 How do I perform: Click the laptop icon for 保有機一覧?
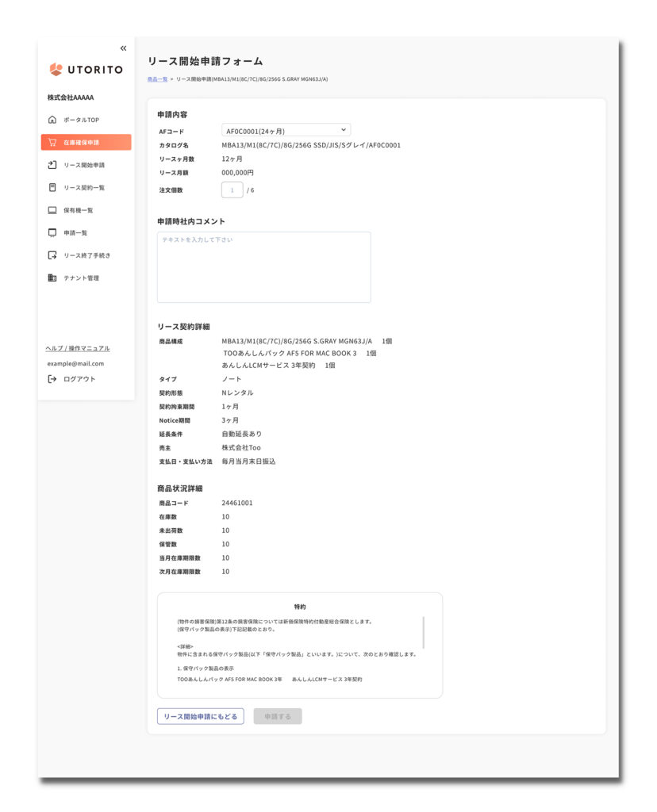52,210
